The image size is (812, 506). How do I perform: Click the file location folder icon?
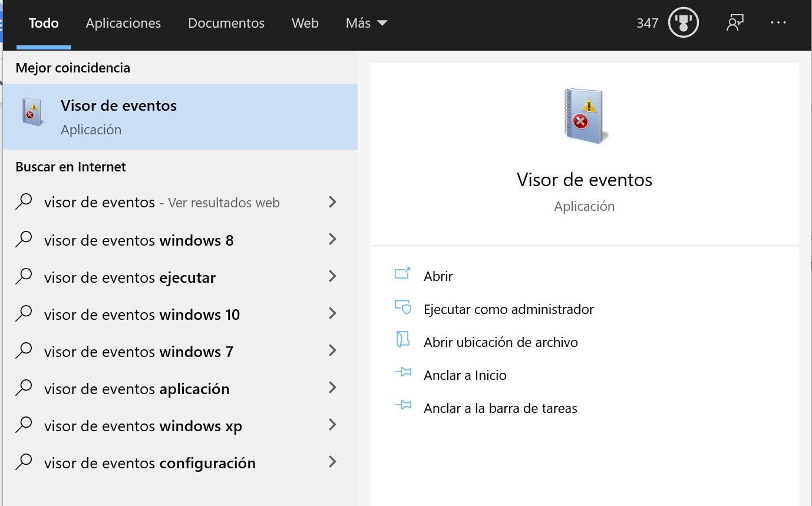coord(402,340)
